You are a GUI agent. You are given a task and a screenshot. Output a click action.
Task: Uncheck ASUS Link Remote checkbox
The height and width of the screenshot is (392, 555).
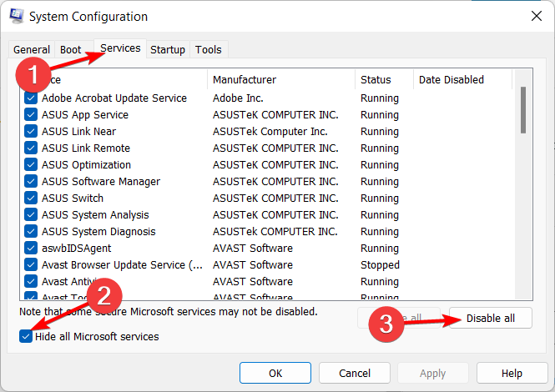[31, 148]
